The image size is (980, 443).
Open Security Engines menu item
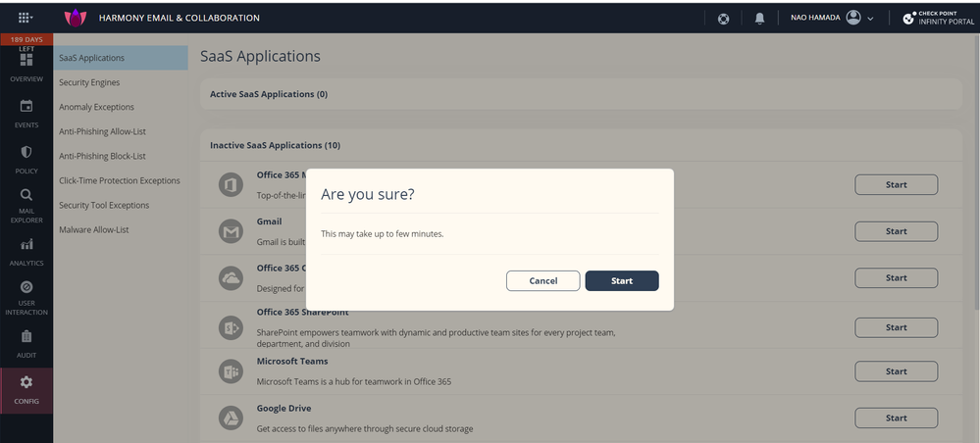click(89, 82)
